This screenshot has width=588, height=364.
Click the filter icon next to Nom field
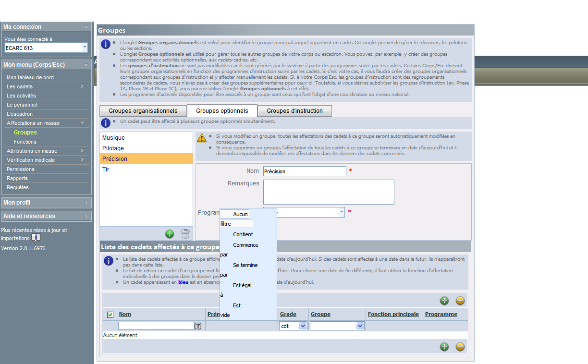pyautogui.click(x=198, y=326)
